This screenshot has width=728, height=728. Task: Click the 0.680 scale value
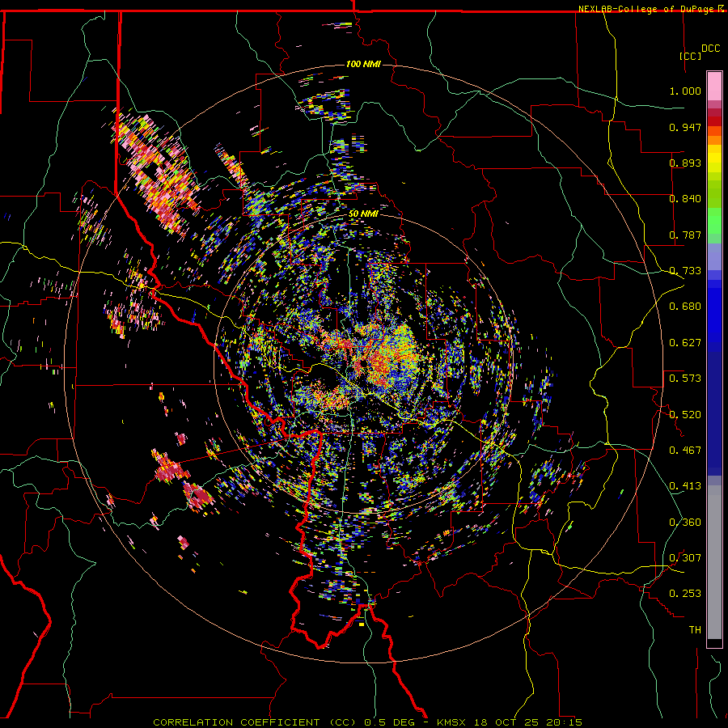(x=685, y=307)
